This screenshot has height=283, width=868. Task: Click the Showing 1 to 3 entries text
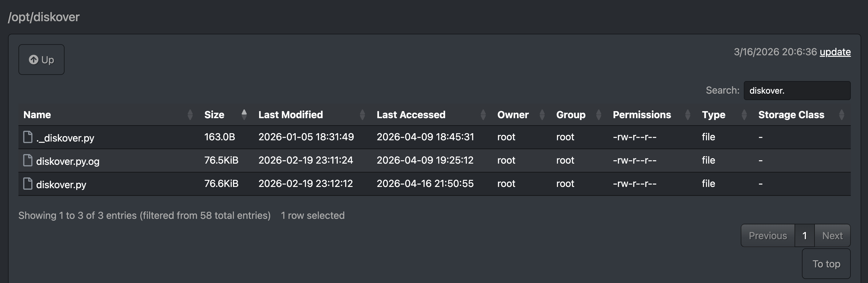pos(144,215)
